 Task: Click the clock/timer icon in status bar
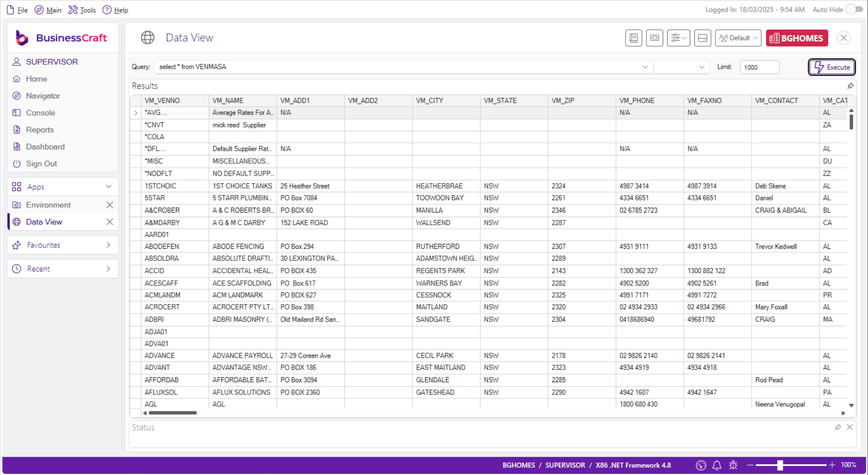701,465
